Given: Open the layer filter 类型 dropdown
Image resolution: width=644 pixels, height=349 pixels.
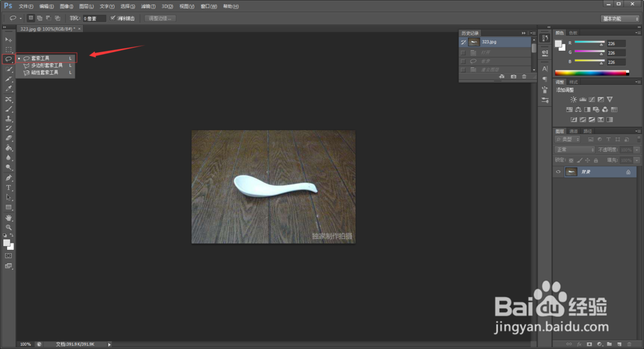Looking at the screenshot, I should (x=567, y=140).
